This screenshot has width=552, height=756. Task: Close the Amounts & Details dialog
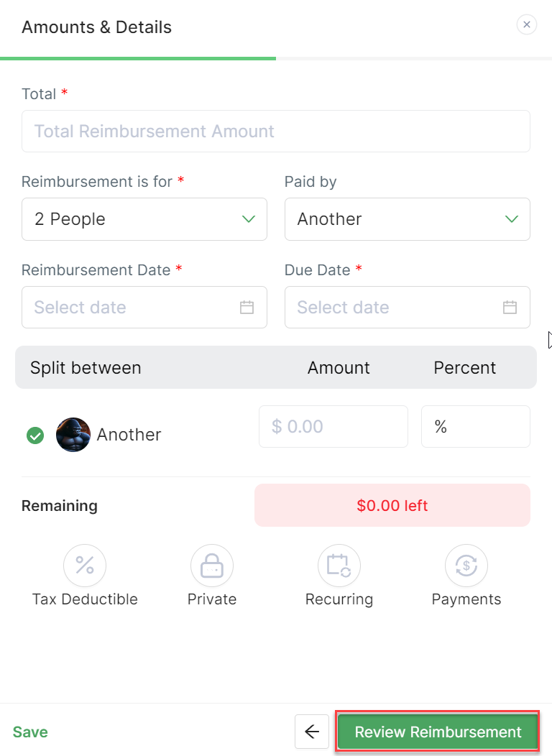(x=527, y=25)
